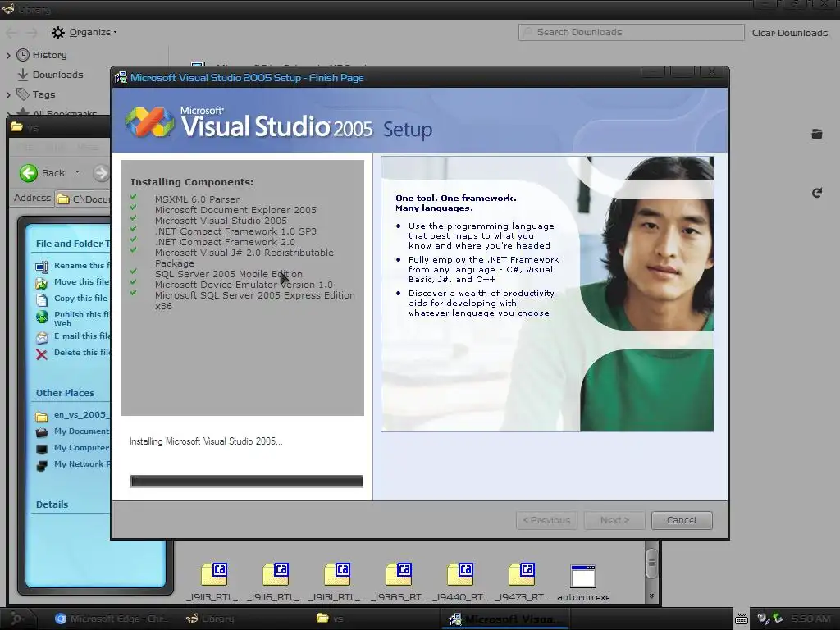This screenshot has width=840, height=630.
Task: Click the check beside SQL Server 2005 Mobile Edition
Action: [x=134, y=272]
